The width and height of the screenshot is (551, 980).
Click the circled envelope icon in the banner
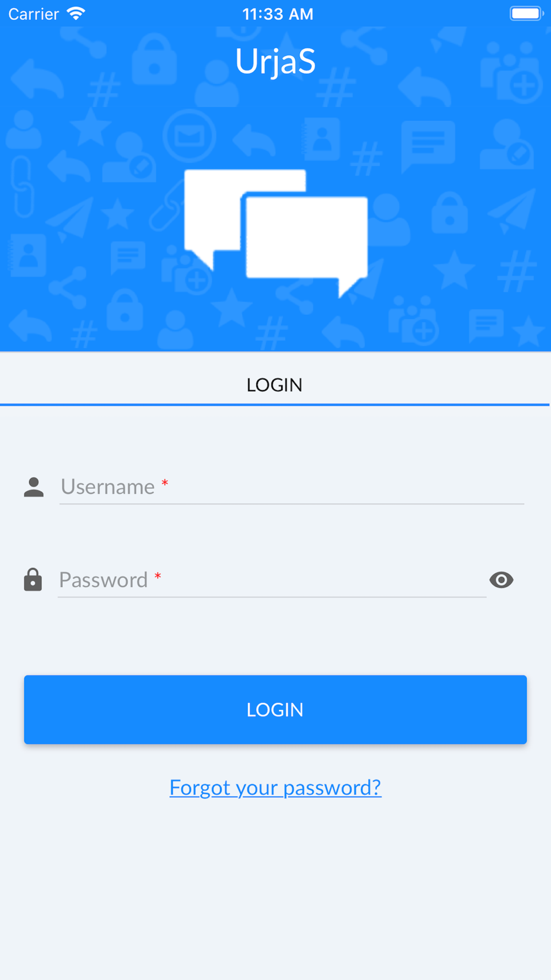click(190, 136)
